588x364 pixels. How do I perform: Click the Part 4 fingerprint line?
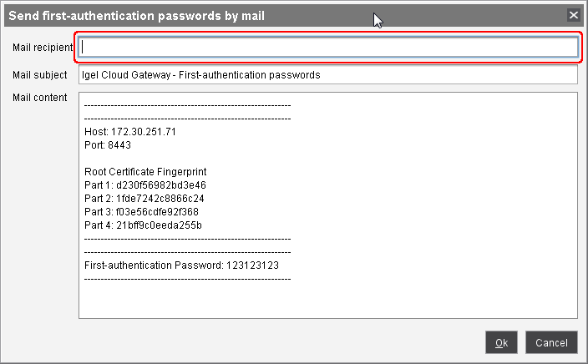click(143, 225)
